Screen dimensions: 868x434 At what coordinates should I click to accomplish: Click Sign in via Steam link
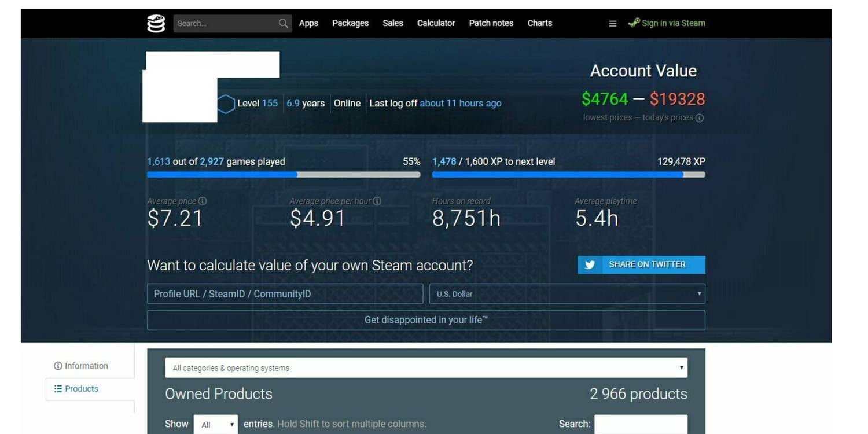pos(673,23)
